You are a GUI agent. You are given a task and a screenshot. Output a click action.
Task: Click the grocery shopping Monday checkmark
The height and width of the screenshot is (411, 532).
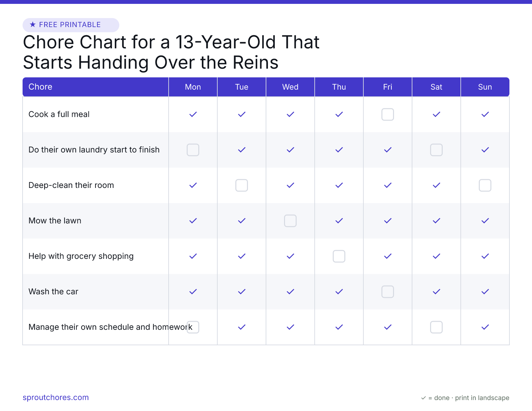pyautogui.click(x=193, y=256)
